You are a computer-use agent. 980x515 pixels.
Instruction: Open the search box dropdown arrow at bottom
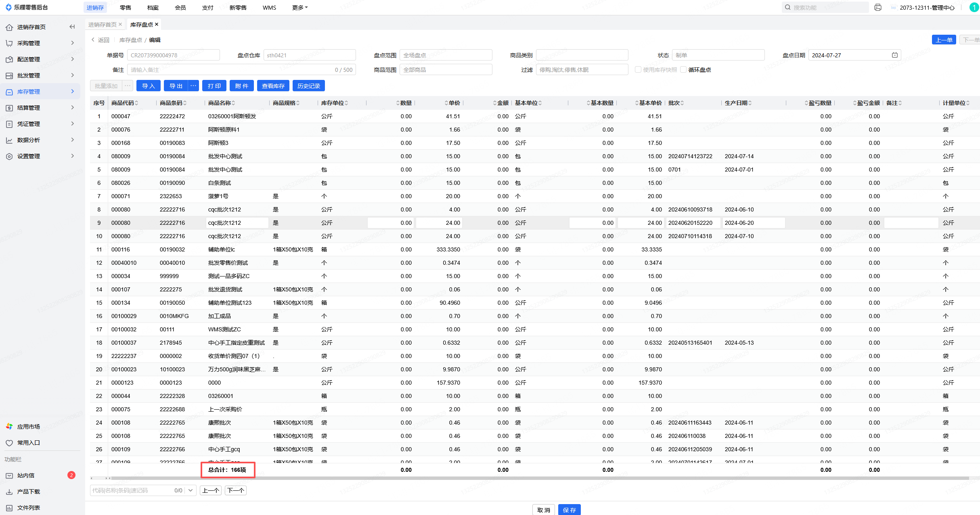tap(191, 490)
